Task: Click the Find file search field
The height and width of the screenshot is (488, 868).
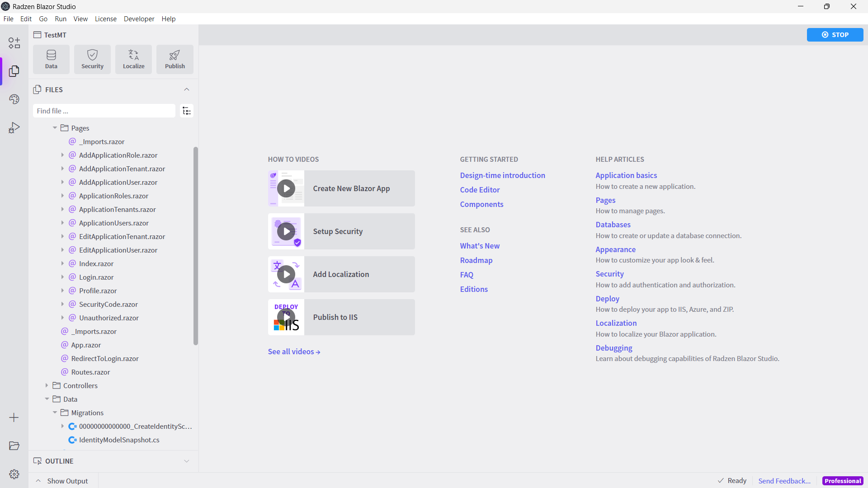Action: 104,111
